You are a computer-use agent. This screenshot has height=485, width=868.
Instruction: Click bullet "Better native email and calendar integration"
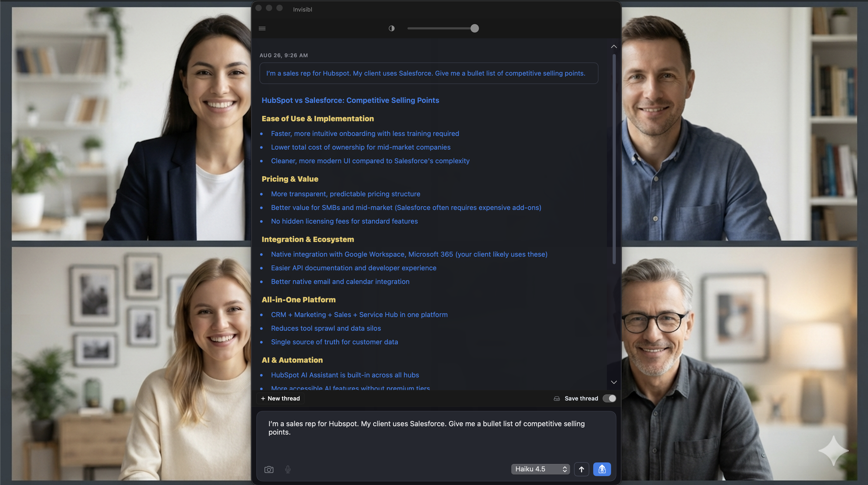pos(340,282)
